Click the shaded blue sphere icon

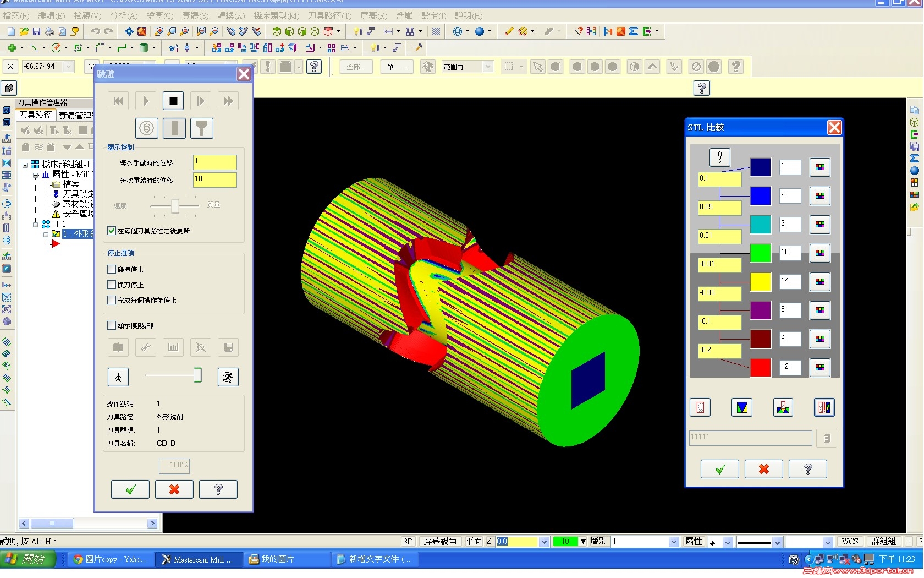click(x=480, y=31)
